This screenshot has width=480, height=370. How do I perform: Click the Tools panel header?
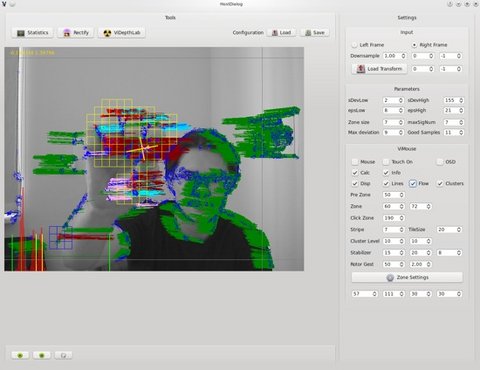(170, 18)
